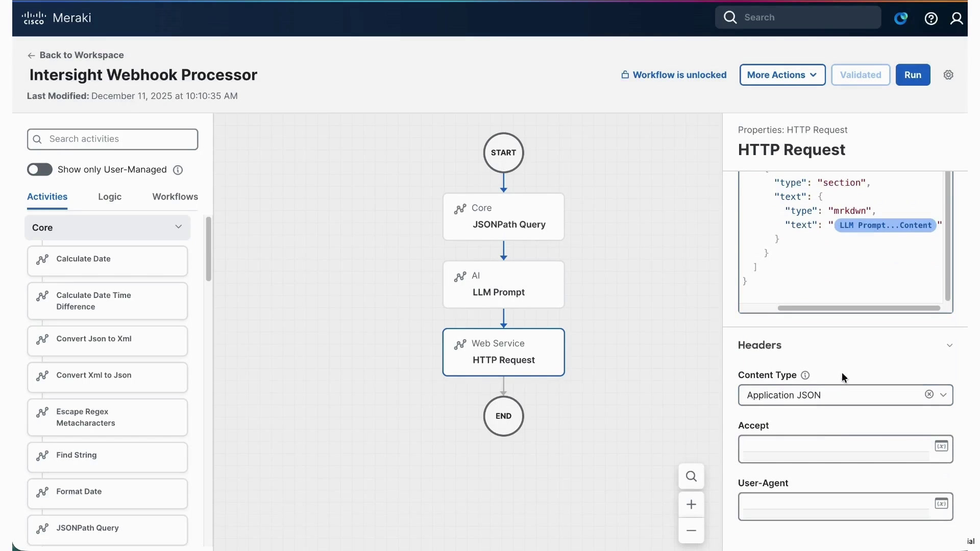Open workflow settings gear icon

click(948, 75)
